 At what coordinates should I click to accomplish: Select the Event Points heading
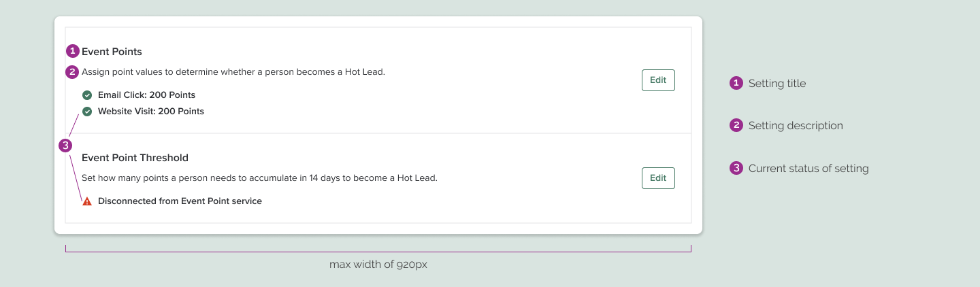(x=112, y=52)
